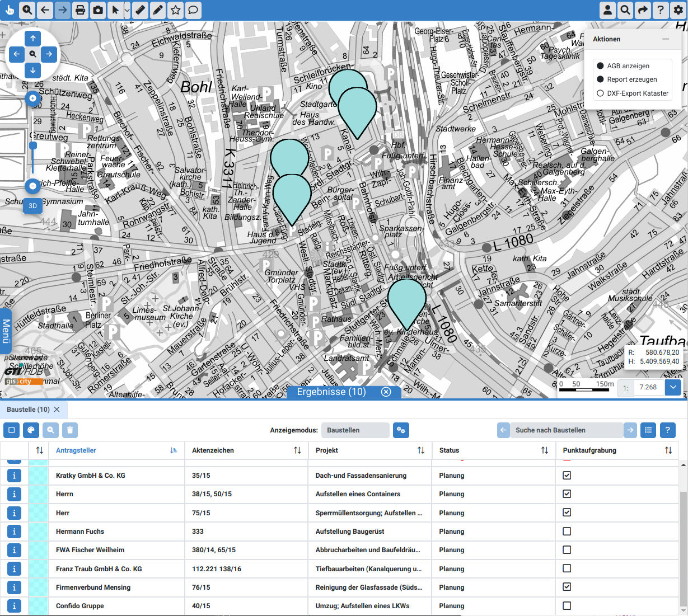Click the print map icon
The height and width of the screenshot is (616, 688).
(81, 10)
